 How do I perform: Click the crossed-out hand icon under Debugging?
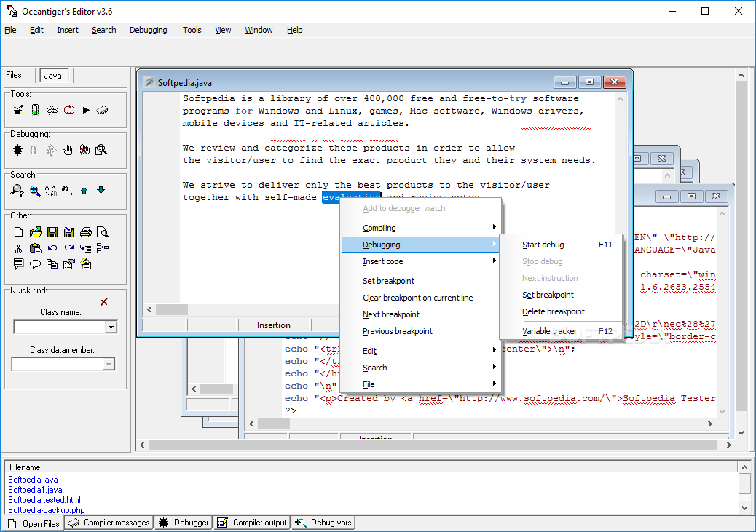(84, 150)
